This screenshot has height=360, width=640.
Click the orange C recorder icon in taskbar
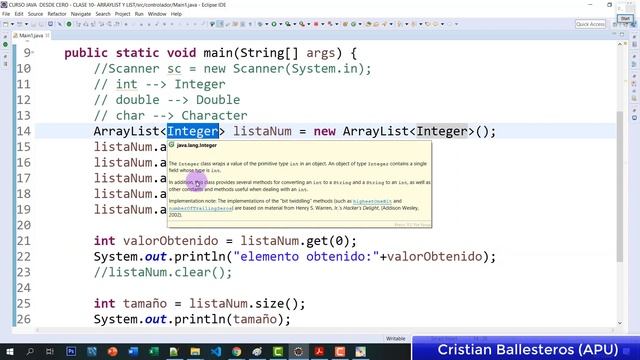[x=340, y=351]
